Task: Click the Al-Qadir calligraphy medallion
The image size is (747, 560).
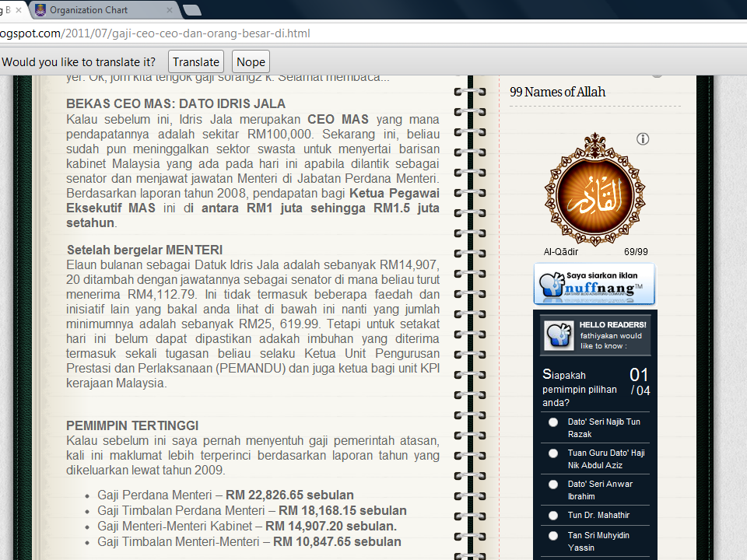Action: pyautogui.click(x=595, y=190)
